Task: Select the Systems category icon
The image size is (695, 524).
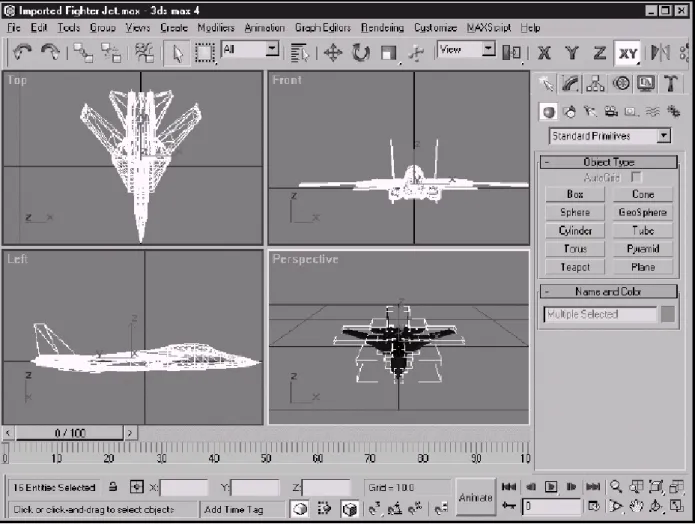Action: (673, 112)
